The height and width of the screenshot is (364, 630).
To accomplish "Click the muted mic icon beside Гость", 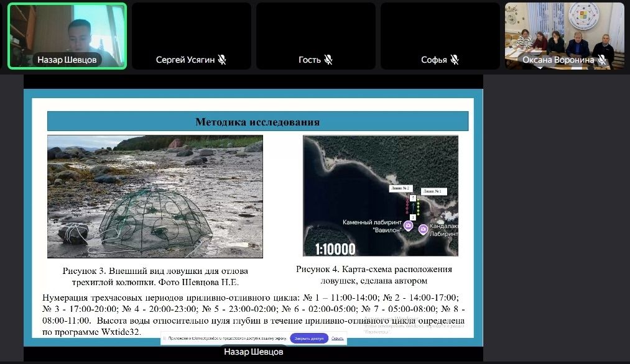I will pos(328,60).
